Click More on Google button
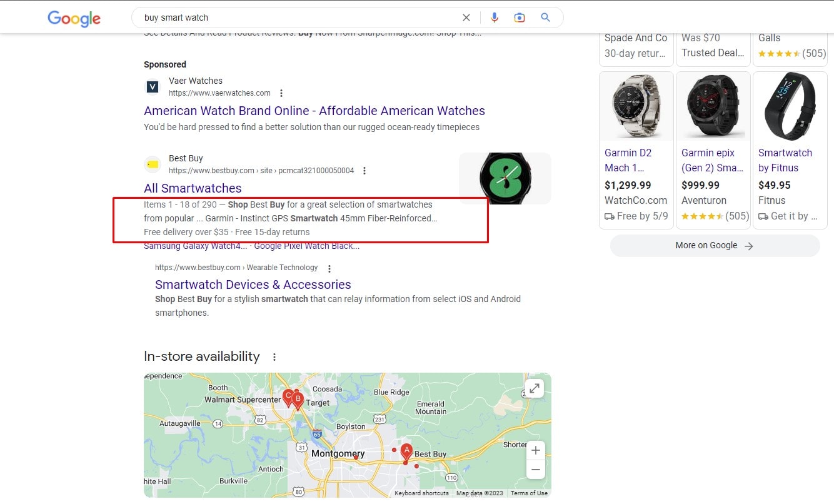Image resolution: width=834 pixels, height=504 pixels. (715, 246)
